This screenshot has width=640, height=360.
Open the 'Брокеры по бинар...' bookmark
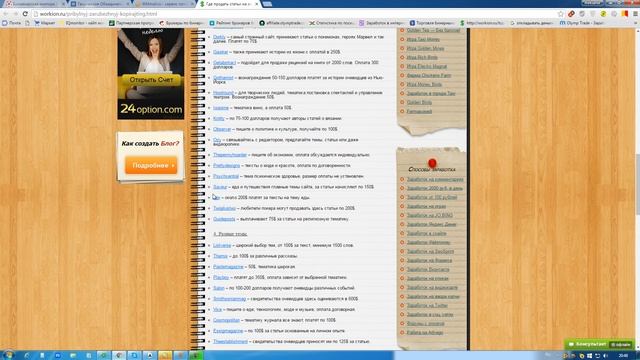tap(181, 23)
